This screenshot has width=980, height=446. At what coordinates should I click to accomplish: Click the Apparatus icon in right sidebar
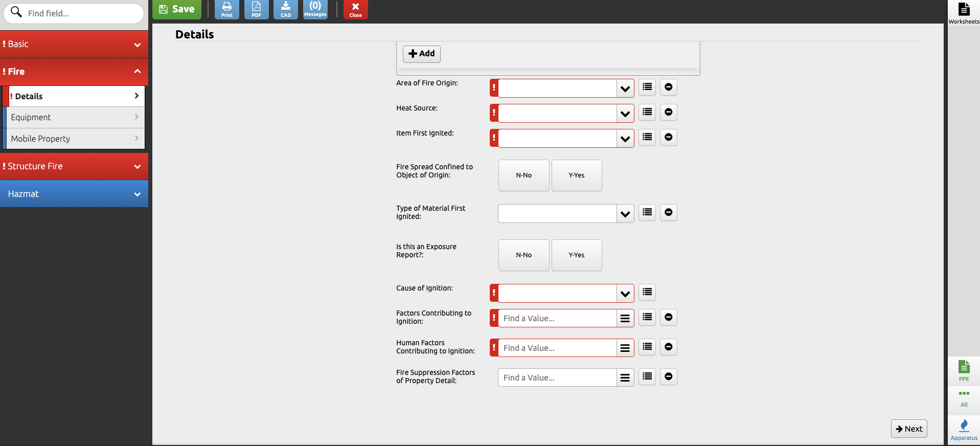pyautogui.click(x=964, y=430)
